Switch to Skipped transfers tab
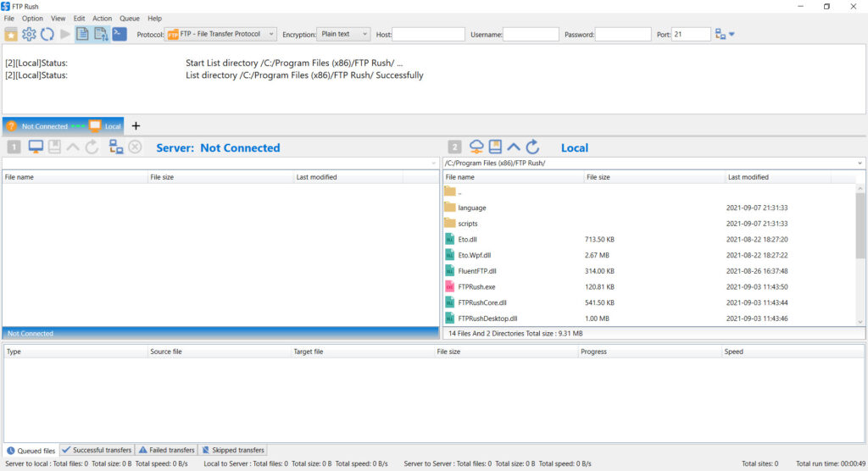The image size is (868, 471). [x=233, y=451]
